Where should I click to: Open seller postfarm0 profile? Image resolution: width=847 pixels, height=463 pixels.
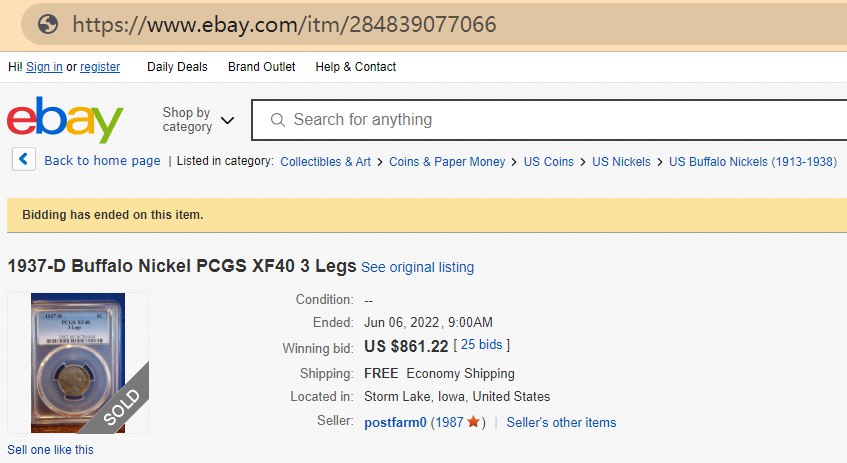(x=395, y=423)
